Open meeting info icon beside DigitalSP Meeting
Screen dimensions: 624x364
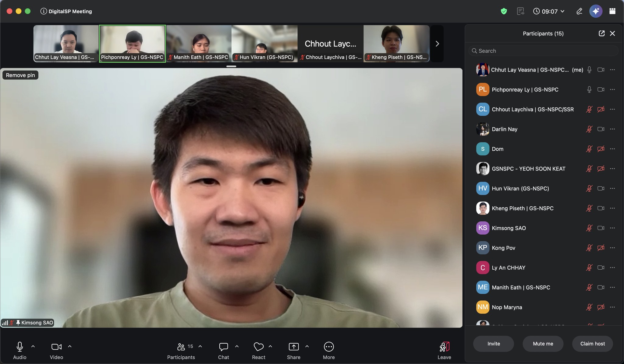[x=44, y=11]
